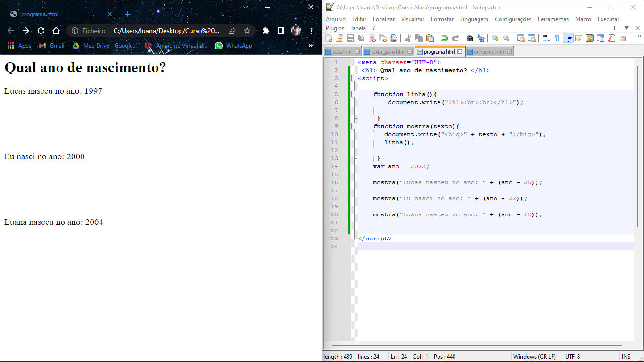Switch to the aula.html tab
The width and height of the screenshot is (644, 362).
[x=342, y=52]
